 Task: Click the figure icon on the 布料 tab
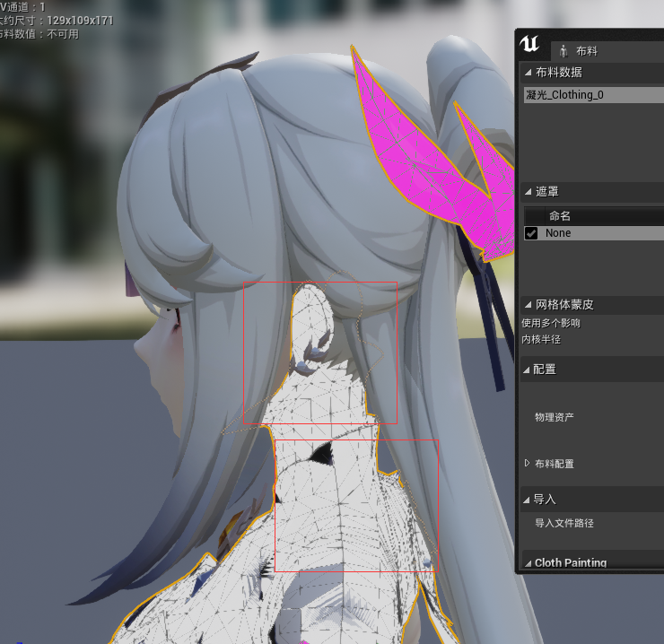(564, 52)
